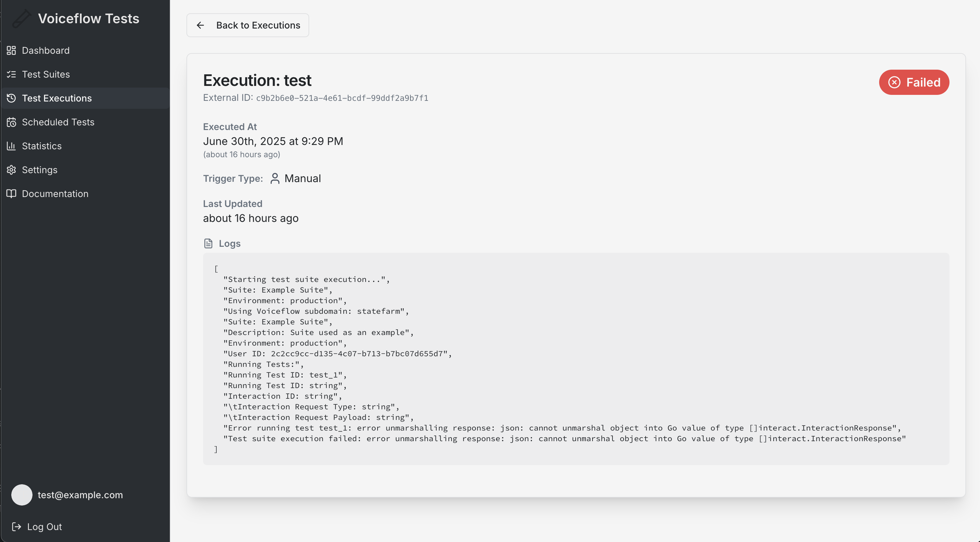Click "(about 16 hours ago)" note
The width and height of the screenshot is (980, 542).
point(242,155)
